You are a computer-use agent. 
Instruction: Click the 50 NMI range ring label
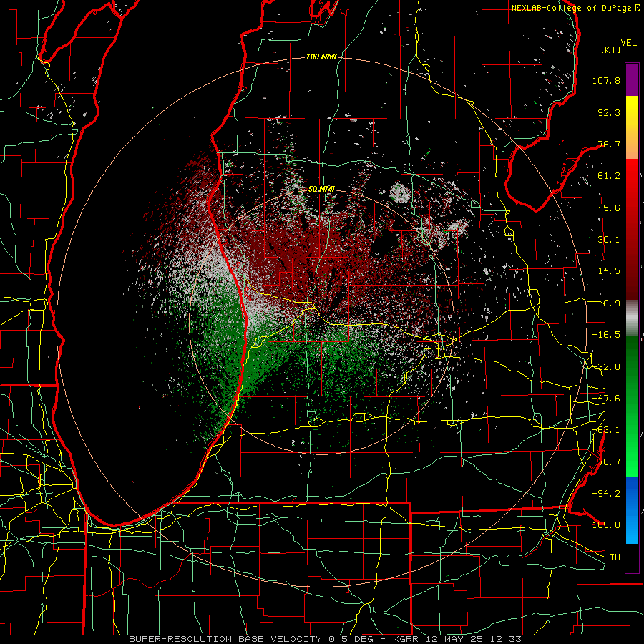tap(321, 189)
